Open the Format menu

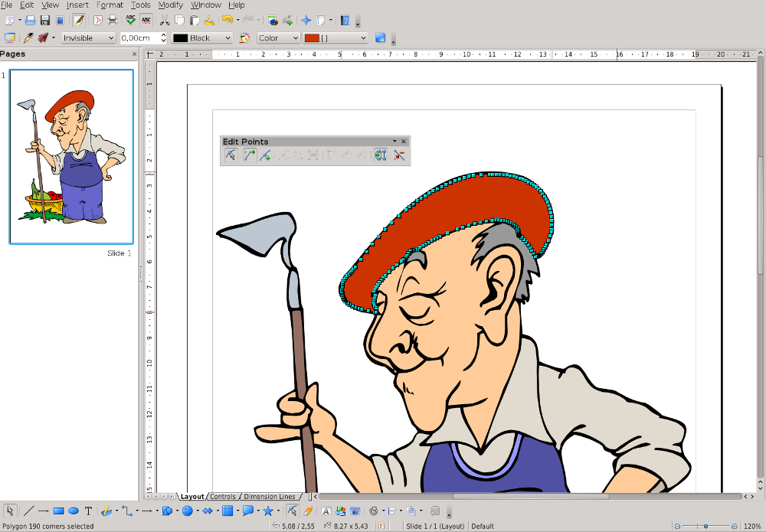click(110, 5)
